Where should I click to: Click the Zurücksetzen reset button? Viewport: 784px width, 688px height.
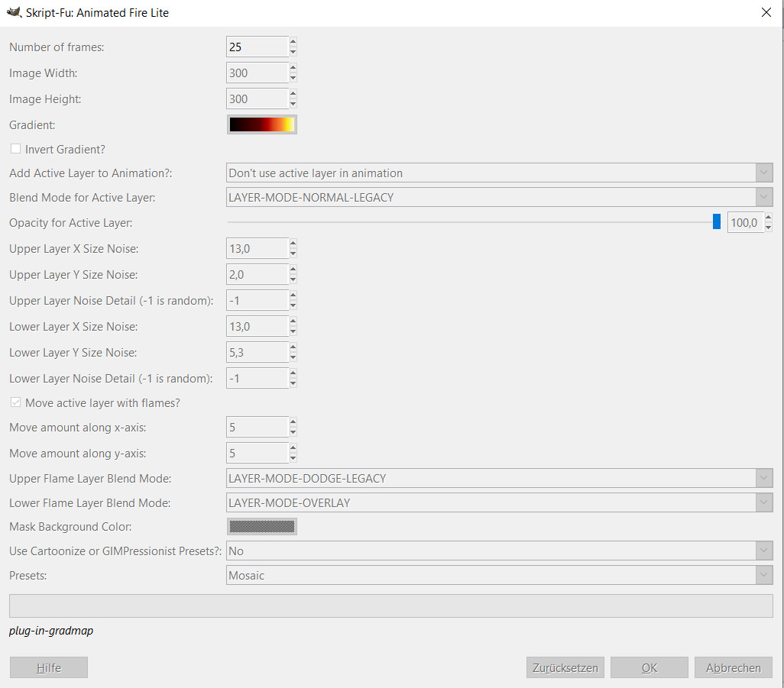tap(565, 667)
